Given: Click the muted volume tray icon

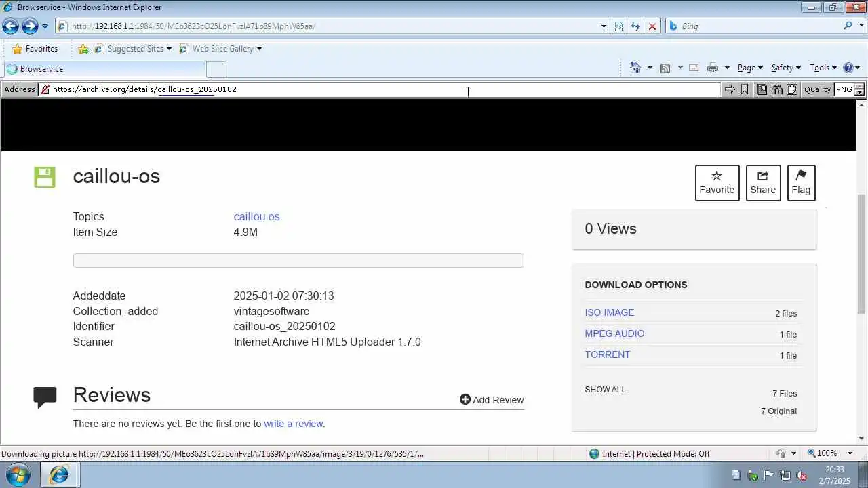Looking at the screenshot, I should click(x=802, y=475).
